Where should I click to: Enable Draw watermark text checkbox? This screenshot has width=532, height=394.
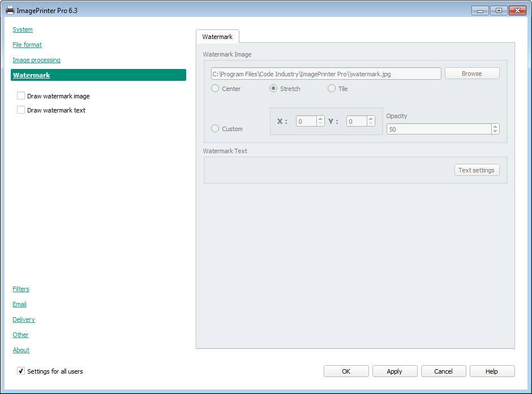point(21,110)
